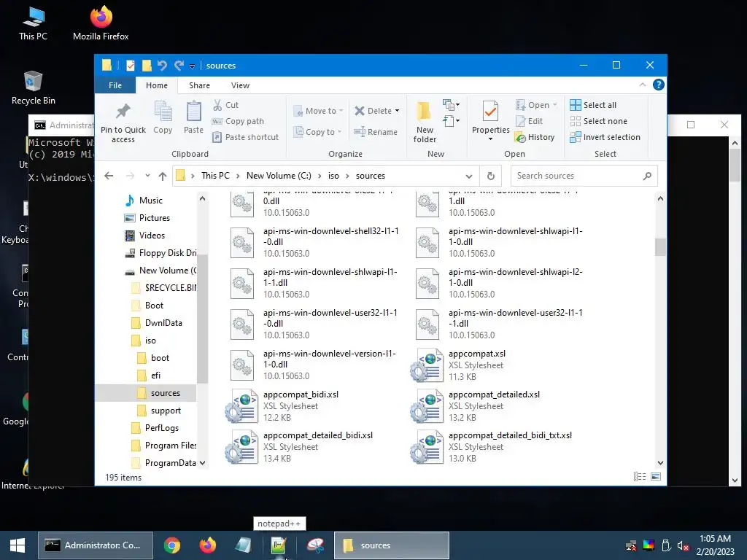Viewport: 747px width, 560px height.
Task: Open customize Quick Access Toolbar dropdown
Action: click(x=192, y=66)
